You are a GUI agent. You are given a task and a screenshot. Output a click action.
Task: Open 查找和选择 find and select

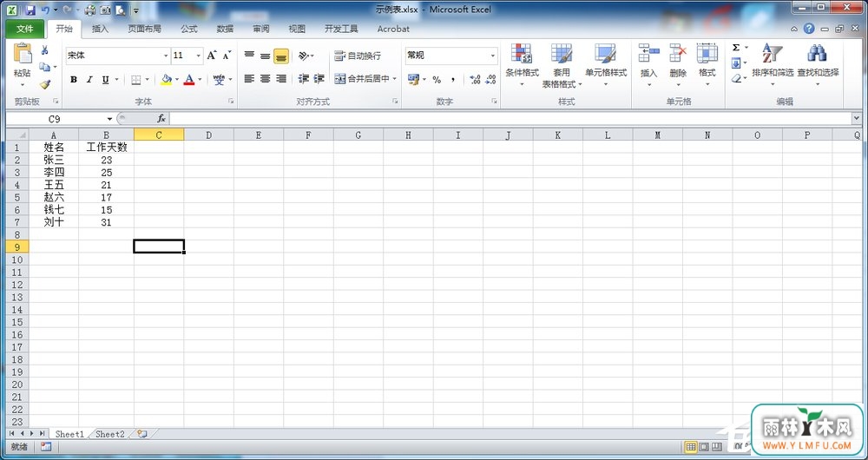click(x=818, y=65)
